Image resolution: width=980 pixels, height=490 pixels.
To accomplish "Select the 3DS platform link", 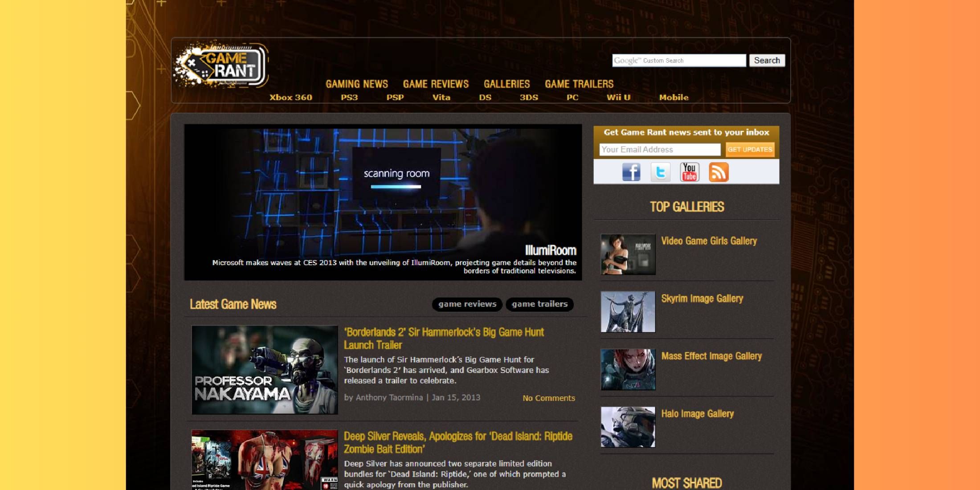I will click(x=529, y=98).
